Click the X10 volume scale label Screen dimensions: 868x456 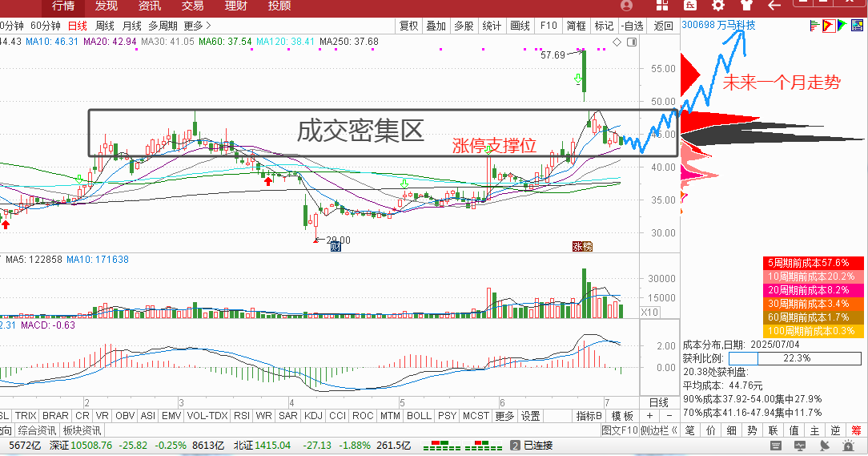[650, 312]
